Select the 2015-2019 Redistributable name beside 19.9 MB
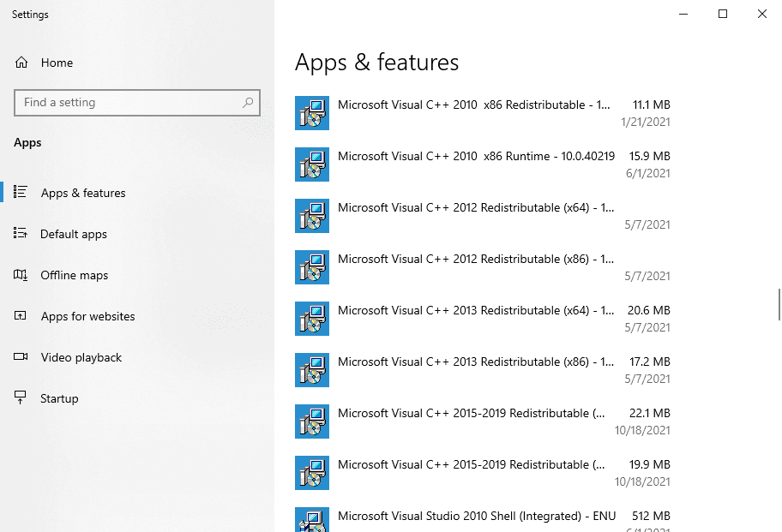Screen dimensions: 782x532 [x=472, y=465]
